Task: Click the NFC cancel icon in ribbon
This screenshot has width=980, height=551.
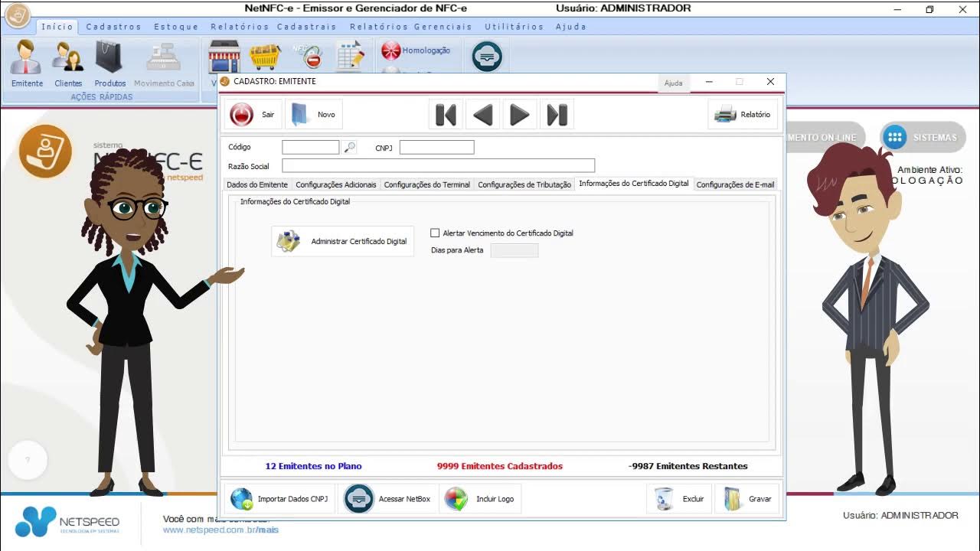Action: click(x=308, y=57)
